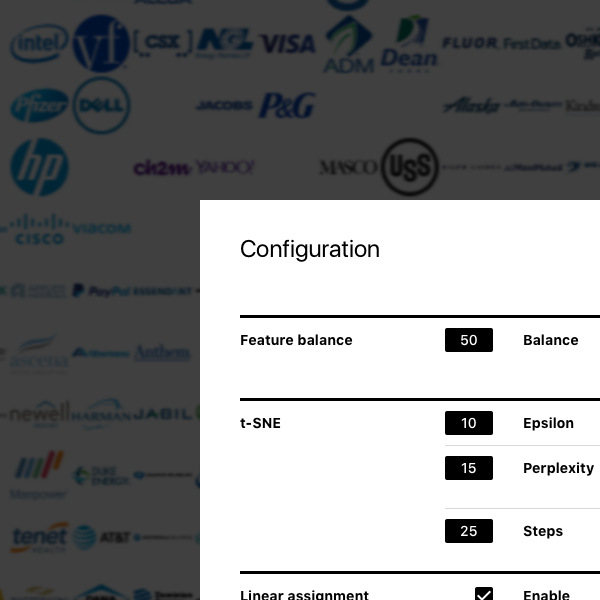Click the Feature balance value field showing 50
This screenshot has height=600, width=600.
pyautogui.click(x=469, y=340)
